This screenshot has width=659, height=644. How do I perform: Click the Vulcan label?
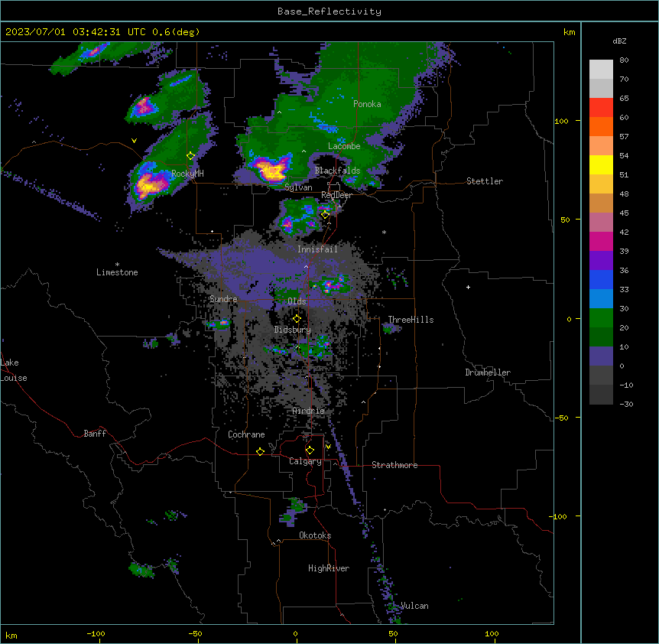tap(414, 606)
